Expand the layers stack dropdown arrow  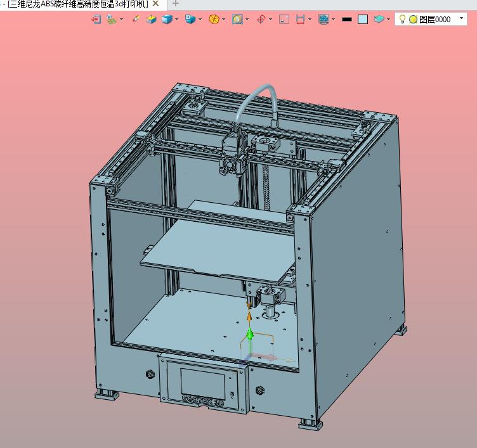coord(388,20)
